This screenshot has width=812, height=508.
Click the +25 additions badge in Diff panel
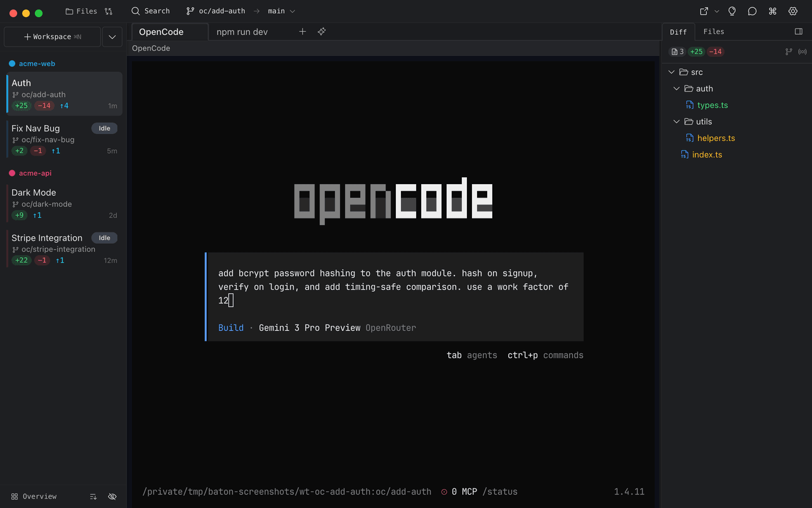pyautogui.click(x=697, y=52)
